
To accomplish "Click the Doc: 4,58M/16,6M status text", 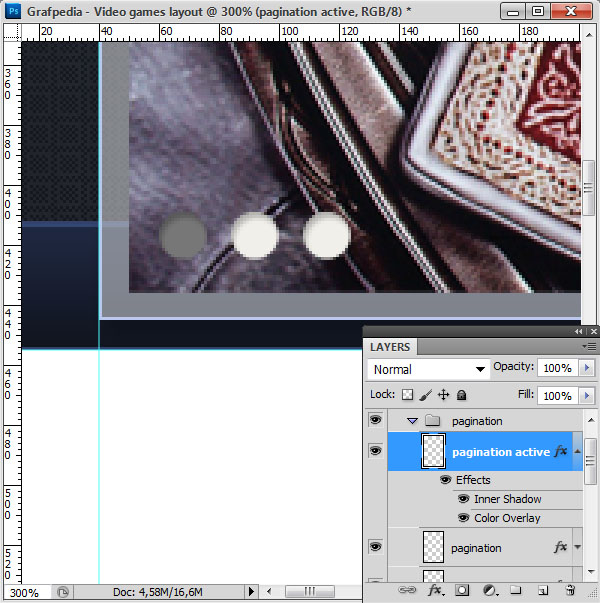I will click(158, 592).
